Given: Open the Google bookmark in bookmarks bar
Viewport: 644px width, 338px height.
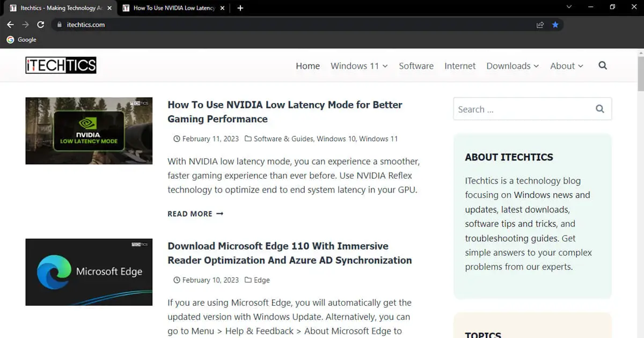Looking at the screenshot, I should click(x=21, y=40).
